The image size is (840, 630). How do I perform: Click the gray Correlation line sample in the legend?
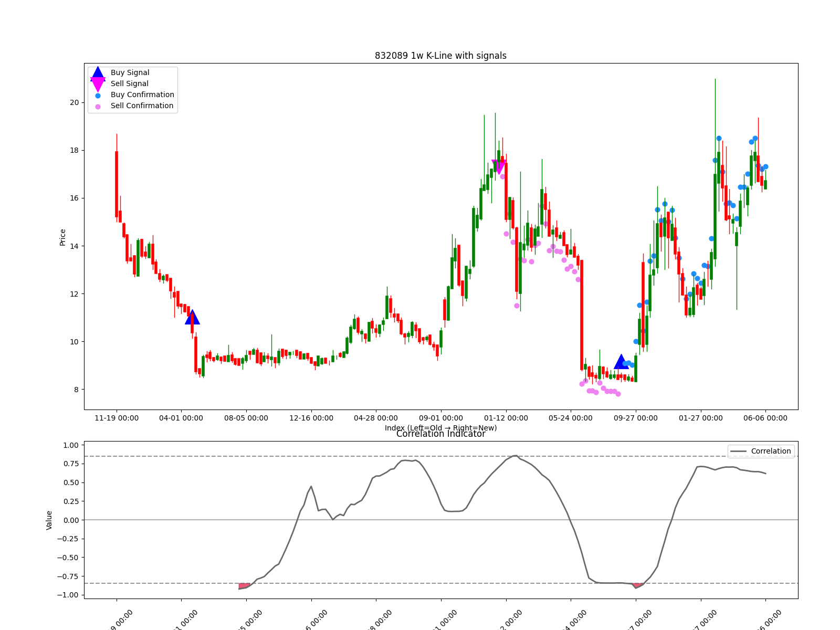(x=738, y=451)
